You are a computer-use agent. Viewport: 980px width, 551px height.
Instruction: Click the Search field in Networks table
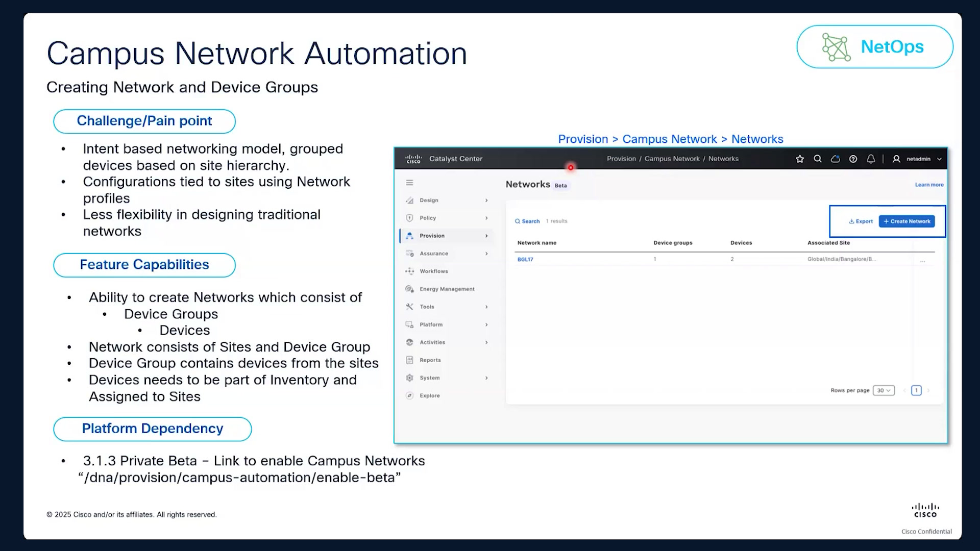tap(527, 221)
